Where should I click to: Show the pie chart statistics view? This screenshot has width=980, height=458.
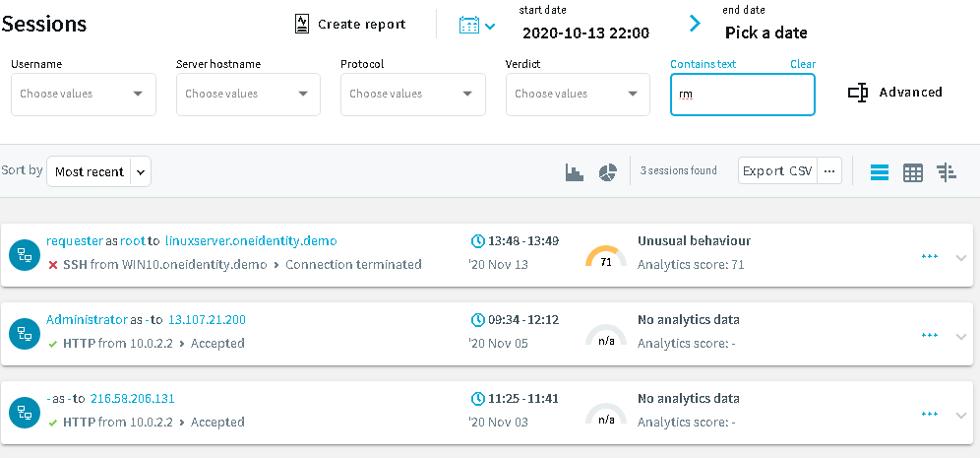607,172
